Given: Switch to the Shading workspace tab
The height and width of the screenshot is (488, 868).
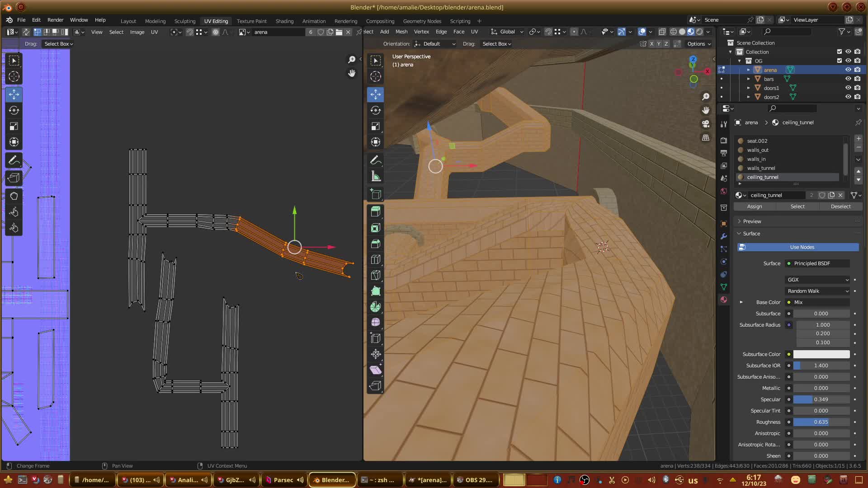Looking at the screenshot, I should 284,21.
